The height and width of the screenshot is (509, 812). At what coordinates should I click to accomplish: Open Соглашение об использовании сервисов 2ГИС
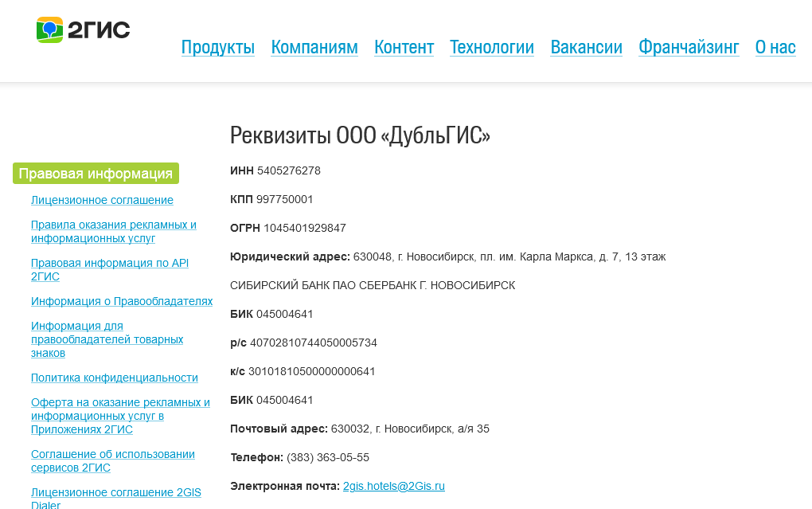(113, 460)
